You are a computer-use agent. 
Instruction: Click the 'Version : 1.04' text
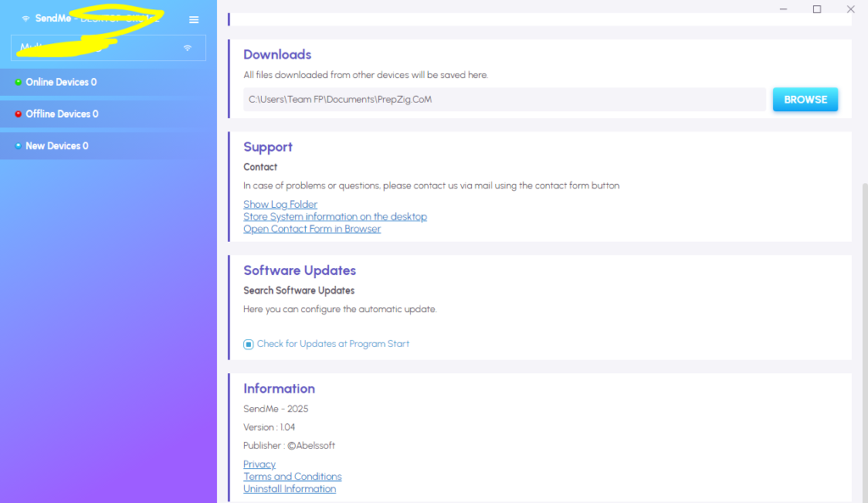click(269, 428)
